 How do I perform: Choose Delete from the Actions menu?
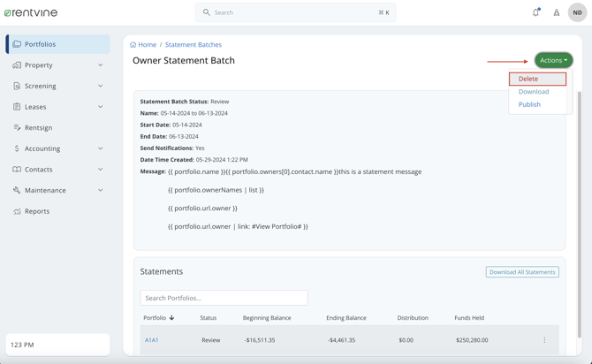point(537,79)
